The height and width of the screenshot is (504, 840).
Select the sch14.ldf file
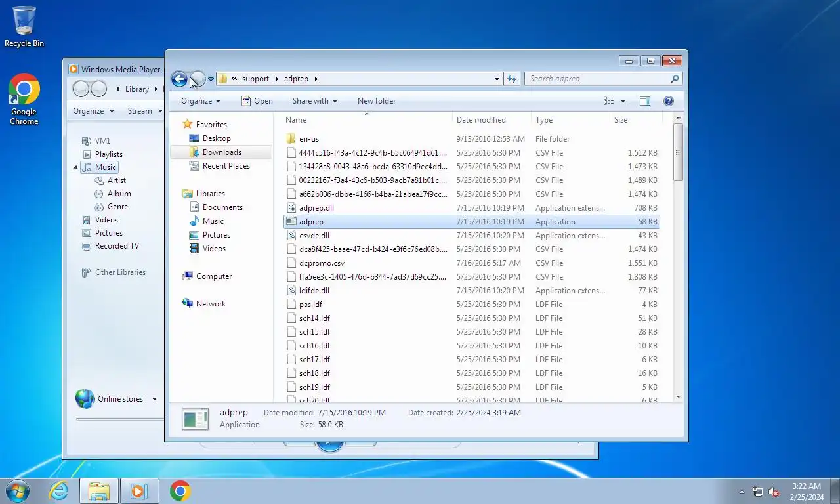[471, 318]
